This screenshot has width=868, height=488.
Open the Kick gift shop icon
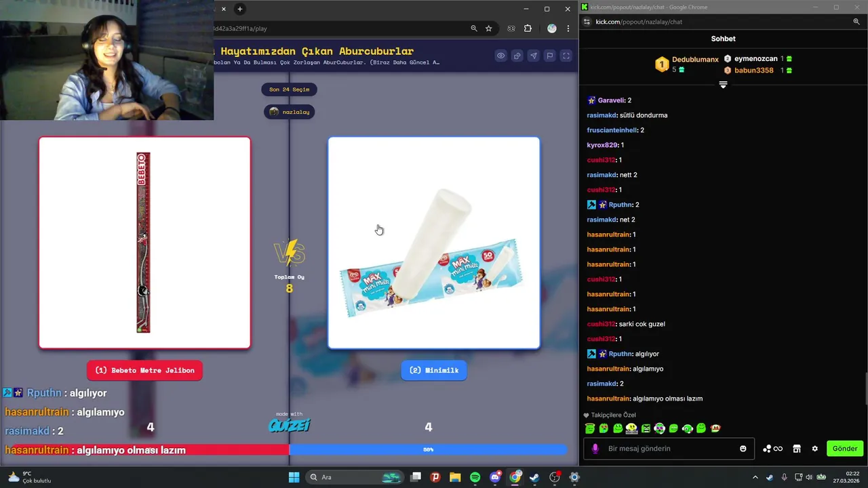point(797,449)
